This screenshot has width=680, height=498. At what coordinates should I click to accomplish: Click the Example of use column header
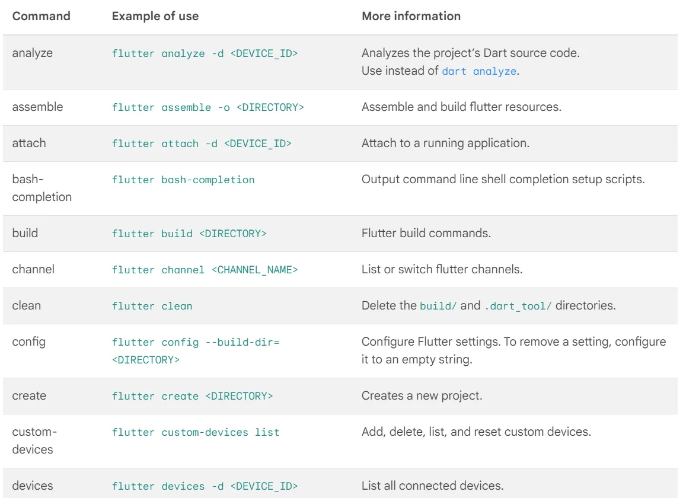155,16
